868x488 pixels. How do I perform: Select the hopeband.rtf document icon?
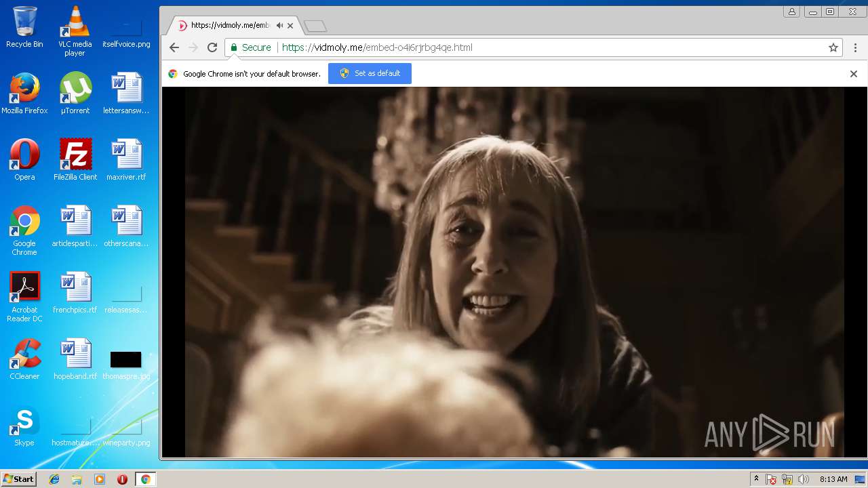pyautogui.click(x=75, y=359)
